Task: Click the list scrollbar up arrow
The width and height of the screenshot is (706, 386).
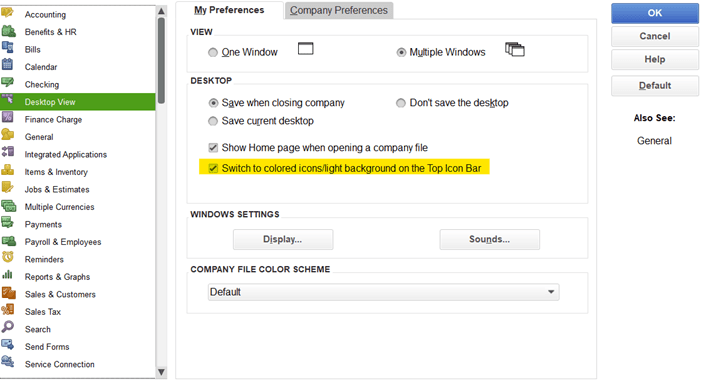Action: point(161,11)
